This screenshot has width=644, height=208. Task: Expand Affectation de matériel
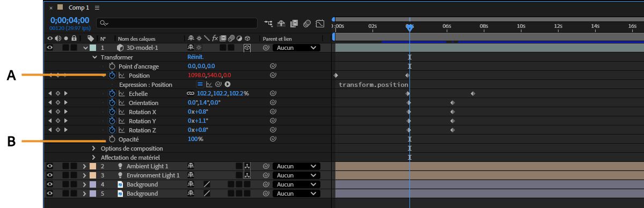[x=94, y=158]
